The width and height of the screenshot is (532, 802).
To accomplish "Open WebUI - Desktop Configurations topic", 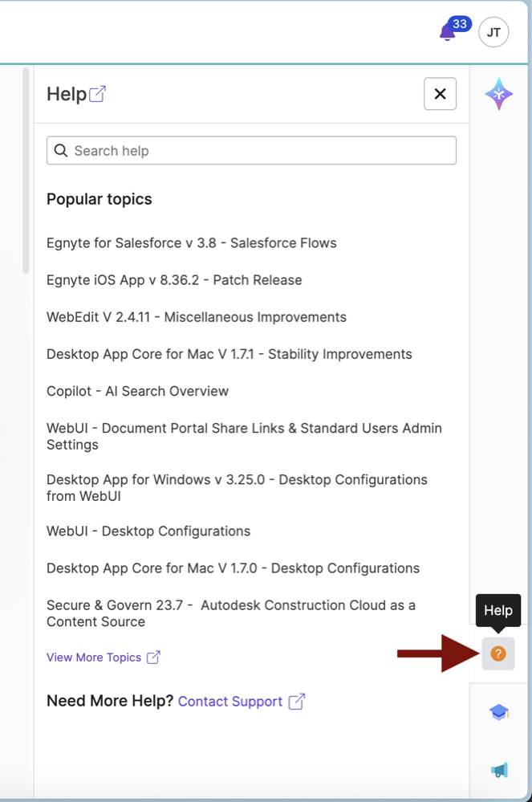I will click(x=148, y=531).
